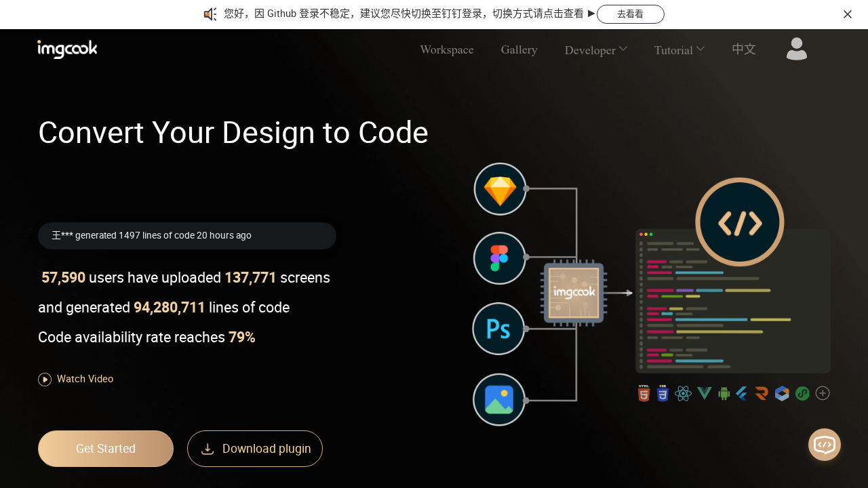Screen dimensions: 868x488
Task: Open the Photoshop icon
Action: pyautogui.click(x=498, y=328)
